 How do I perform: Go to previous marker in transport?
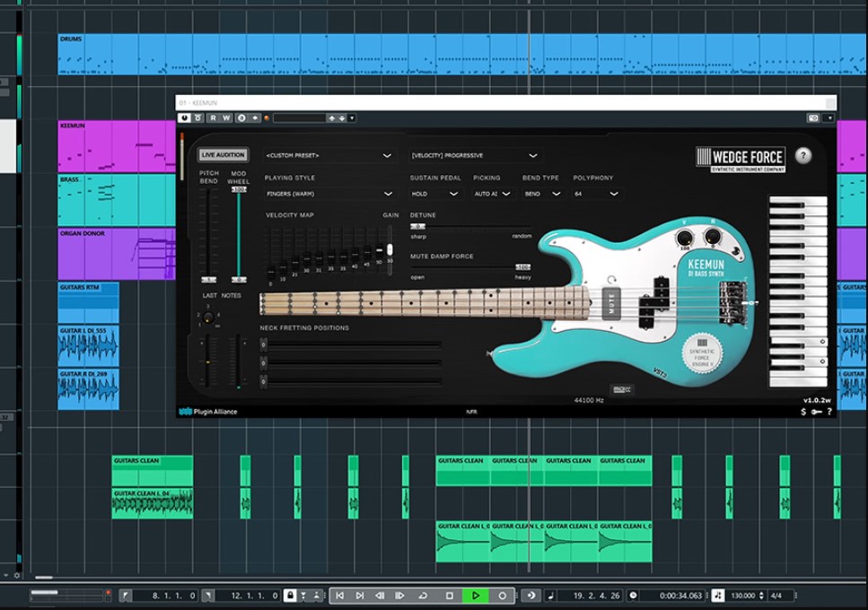[340, 596]
